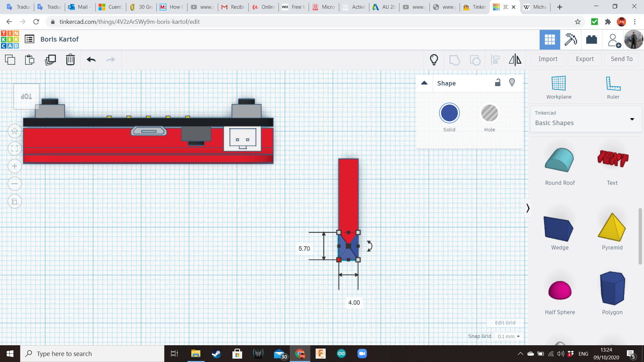Delete the selected shape with trash icon

(x=70, y=60)
